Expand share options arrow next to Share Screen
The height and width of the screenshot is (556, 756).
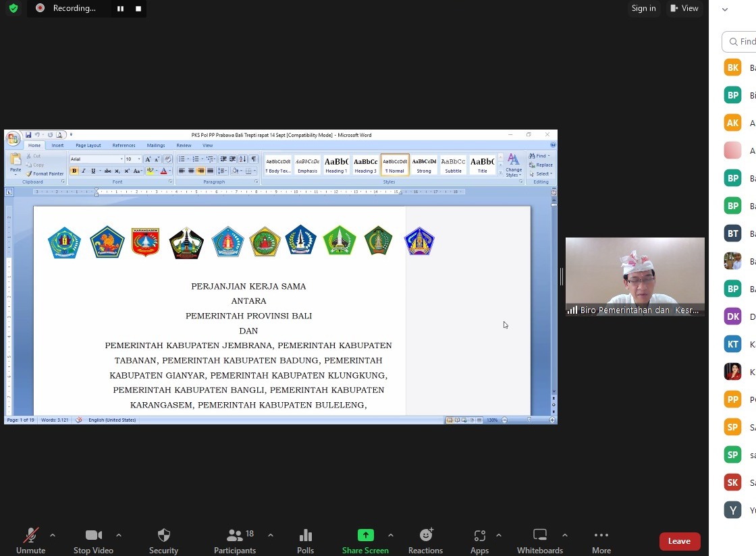(391, 535)
